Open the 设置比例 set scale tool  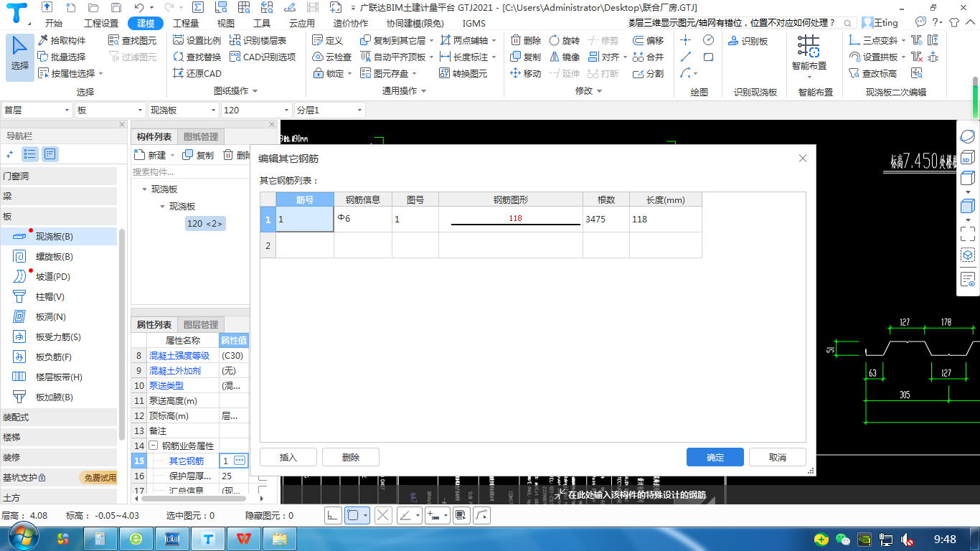[x=198, y=40]
